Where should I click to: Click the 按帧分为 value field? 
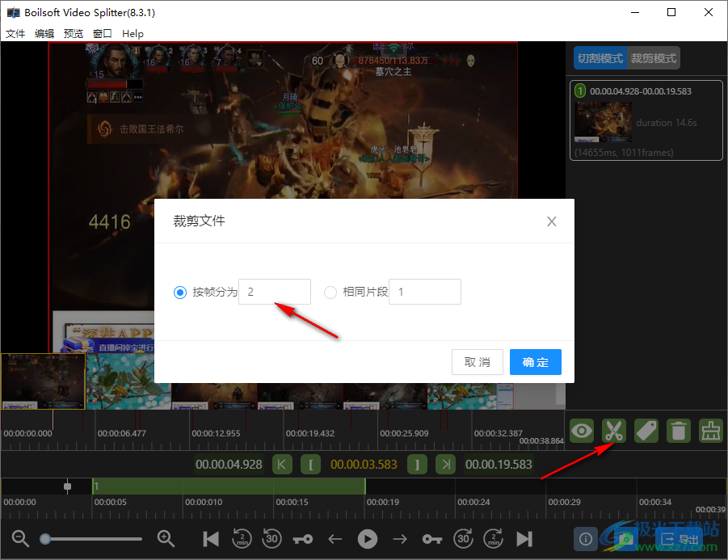[x=275, y=292]
